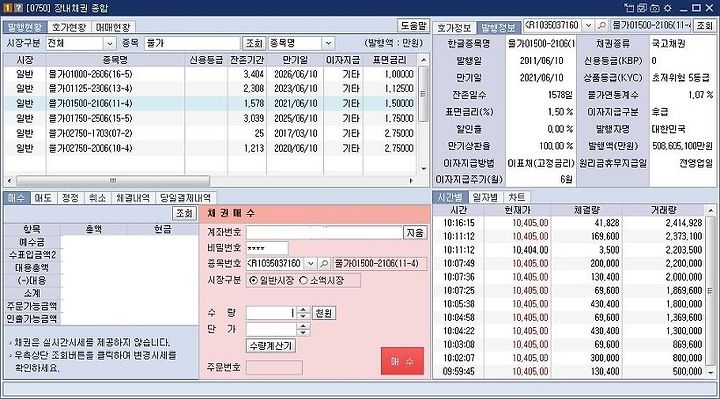This screenshot has width=720, height=399.
Task: Select bond row 물가02750-1703(07-2)
Action: 210,133
